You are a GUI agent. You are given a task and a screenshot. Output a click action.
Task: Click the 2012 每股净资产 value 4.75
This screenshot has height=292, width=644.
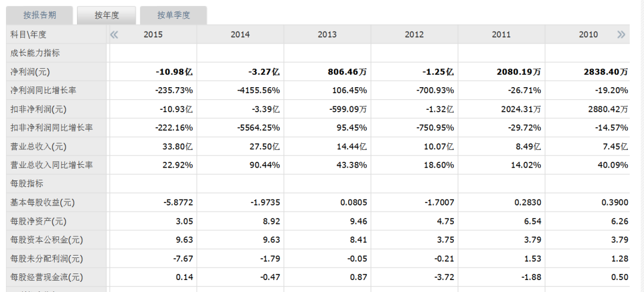click(444, 221)
